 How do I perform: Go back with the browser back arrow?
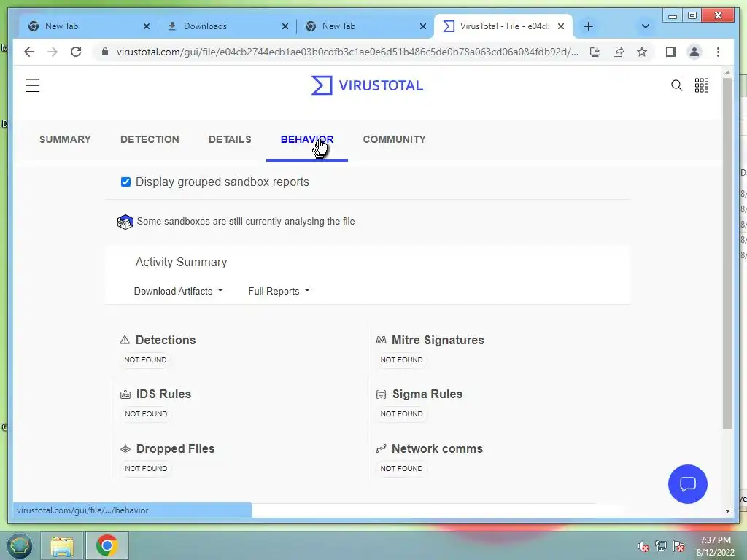(x=29, y=52)
